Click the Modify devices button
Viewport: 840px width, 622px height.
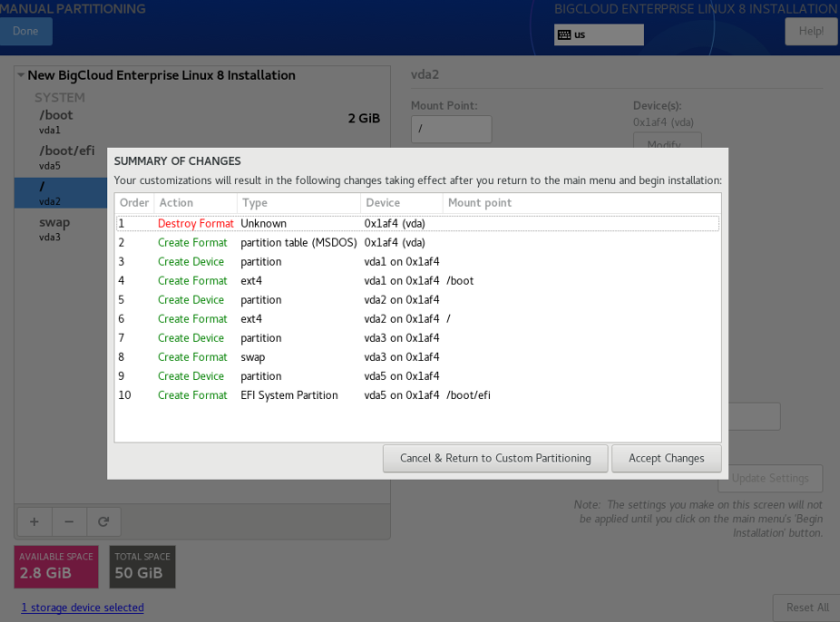[667, 141]
